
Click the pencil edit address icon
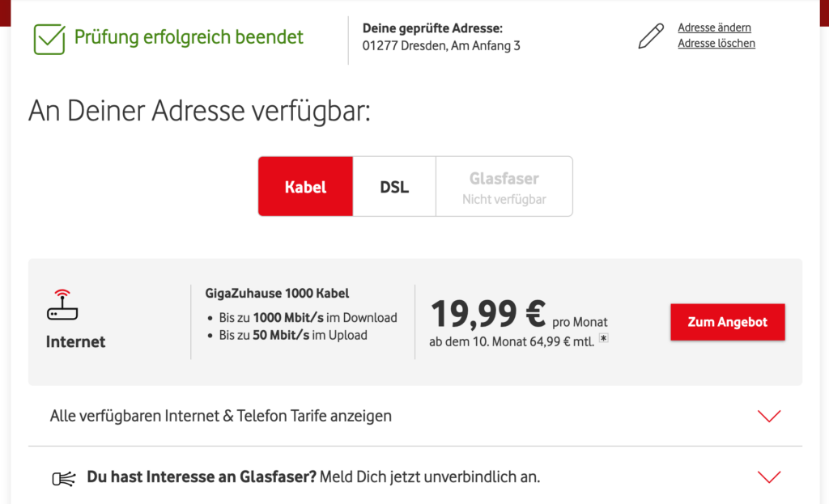click(x=651, y=36)
